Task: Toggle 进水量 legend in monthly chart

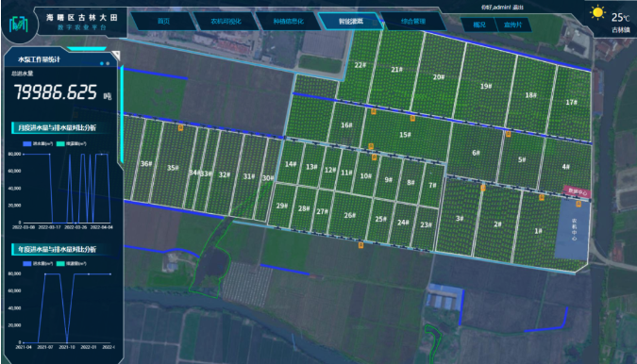Action: click(38, 143)
